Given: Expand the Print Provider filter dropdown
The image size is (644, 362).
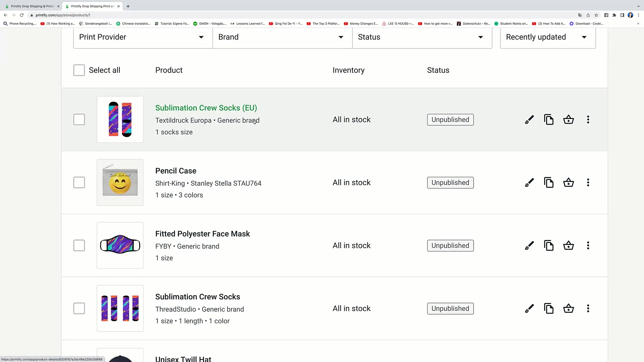Looking at the screenshot, I should click(143, 37).
